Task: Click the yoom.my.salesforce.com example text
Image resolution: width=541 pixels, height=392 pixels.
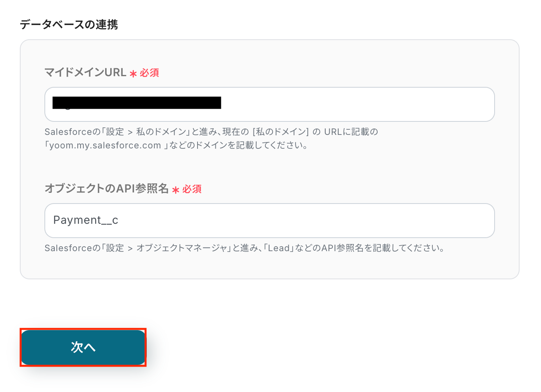Action: coord(105,145)
